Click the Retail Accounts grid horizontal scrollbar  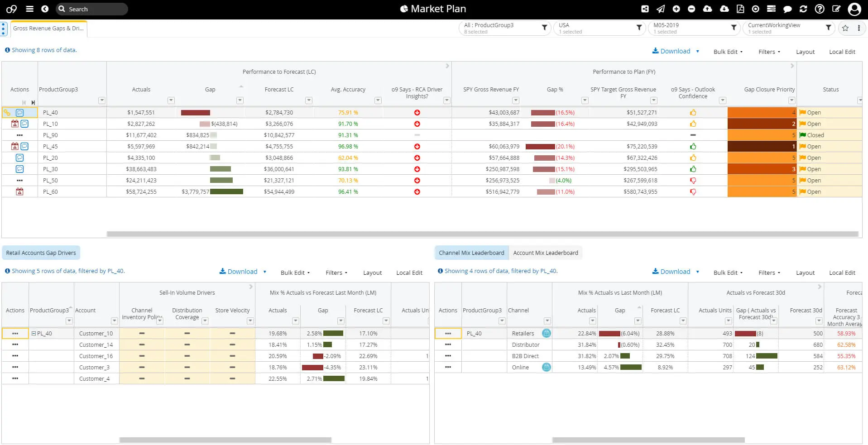[225, 440]
